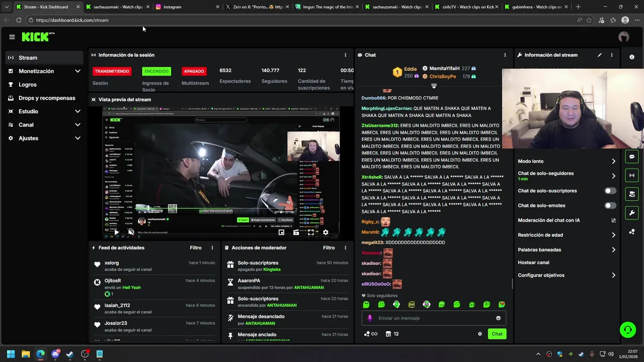644x362 pixels.
Task: Open Restricción de edad chevron
Action: click(x=613, y=235)
